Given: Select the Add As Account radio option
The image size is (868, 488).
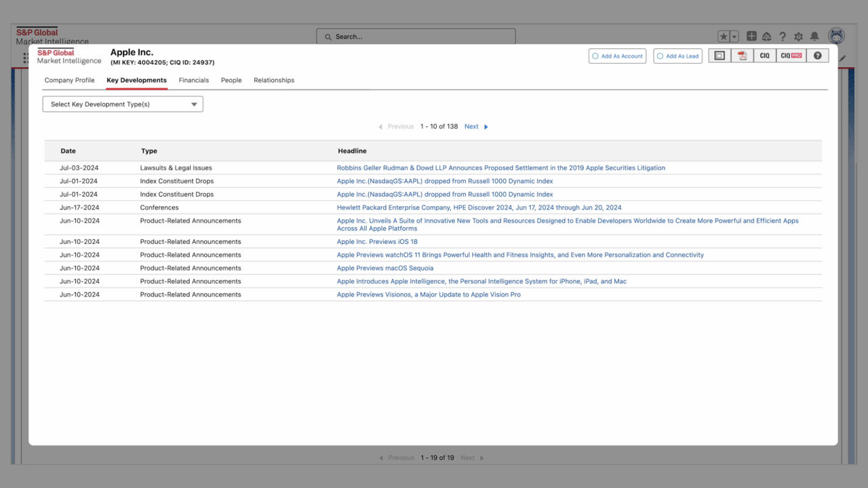Looking at the screenshot, I should 595,56.
